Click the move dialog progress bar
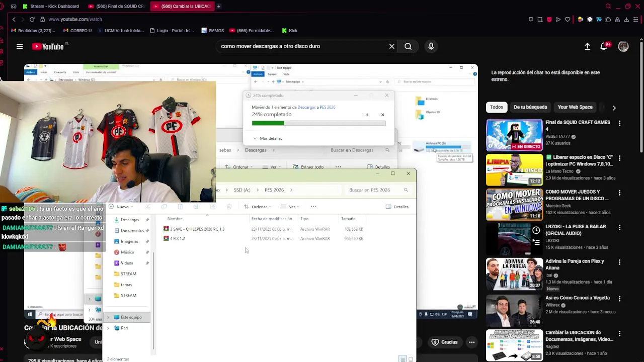 tap(318, 123)
